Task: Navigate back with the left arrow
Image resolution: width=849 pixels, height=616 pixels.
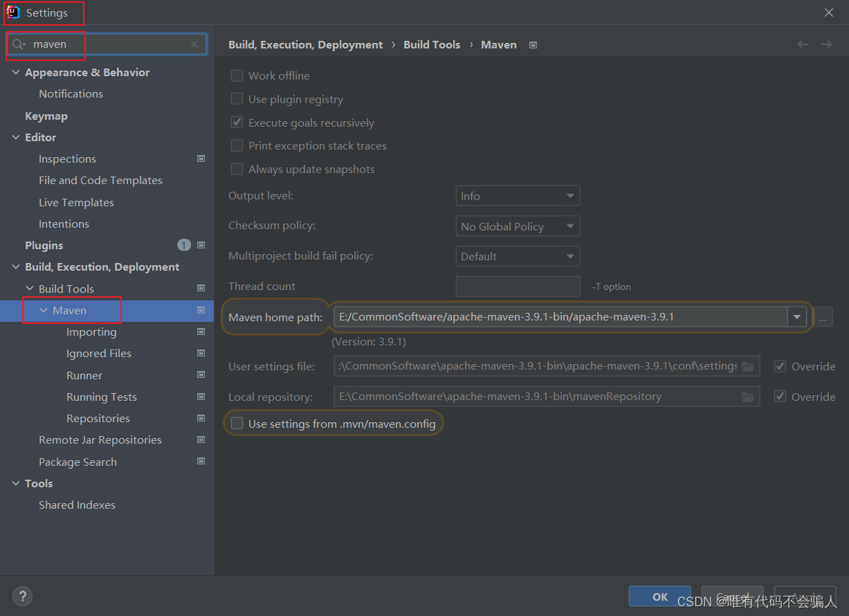Action: [803, 44]
